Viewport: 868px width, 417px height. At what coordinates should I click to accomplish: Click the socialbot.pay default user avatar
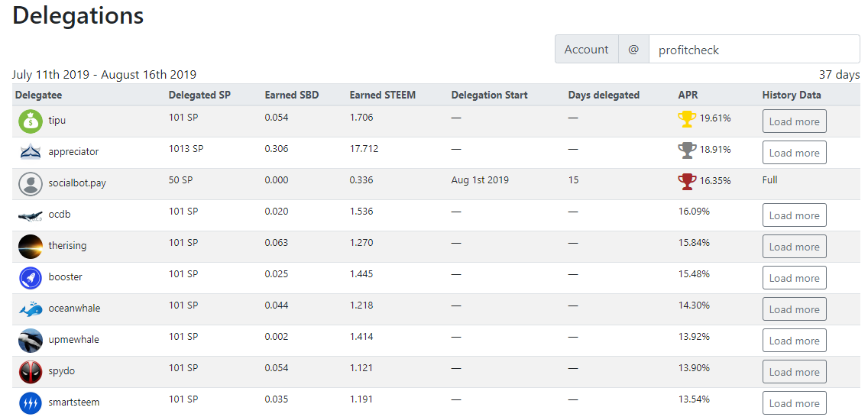point(31,184)
